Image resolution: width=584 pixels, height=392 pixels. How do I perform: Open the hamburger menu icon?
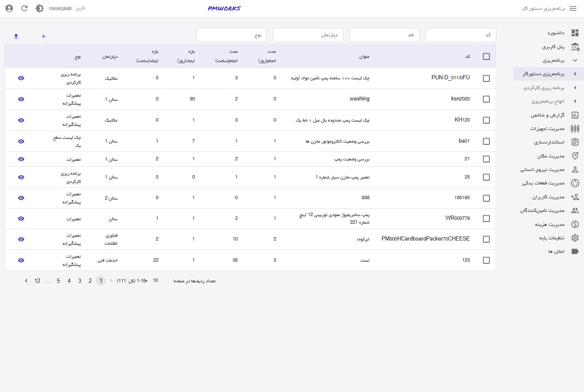pos(573,8)
